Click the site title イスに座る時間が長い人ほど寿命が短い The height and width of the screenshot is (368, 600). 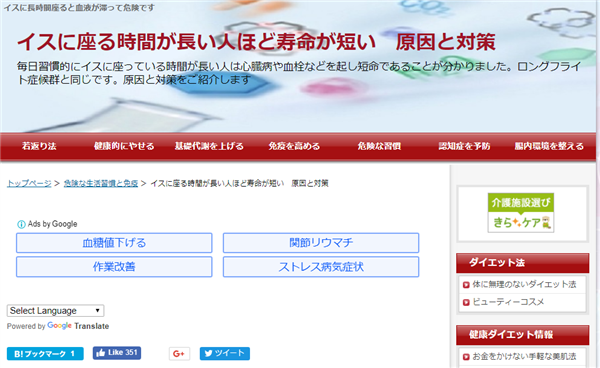coord(256,42)
